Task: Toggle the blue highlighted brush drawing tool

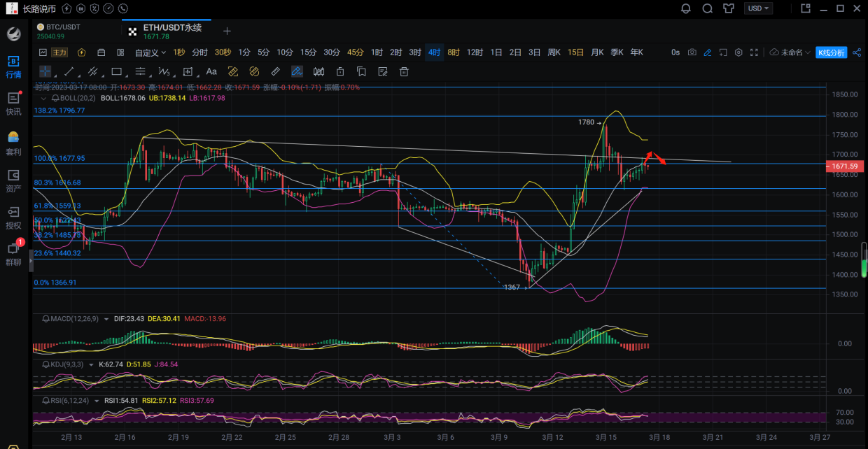Action: coord(297,71)
